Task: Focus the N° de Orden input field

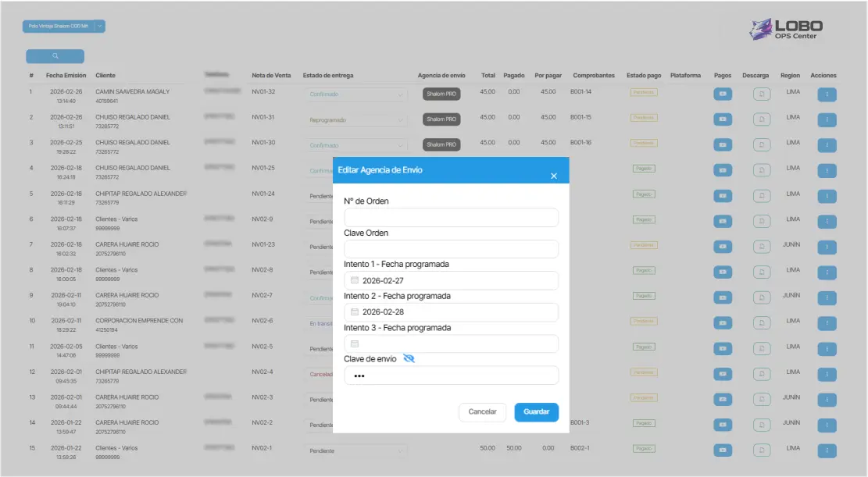Action: (x=451, y=217)
